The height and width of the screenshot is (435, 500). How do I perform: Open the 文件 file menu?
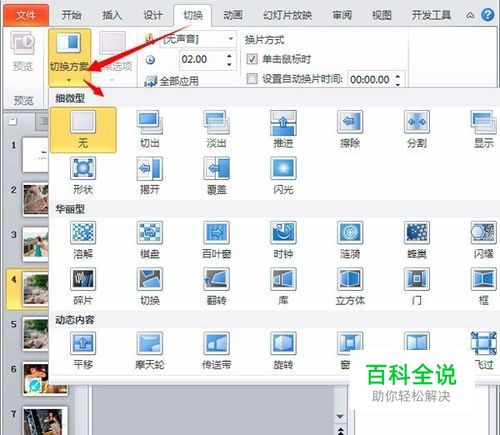[26, 15]
